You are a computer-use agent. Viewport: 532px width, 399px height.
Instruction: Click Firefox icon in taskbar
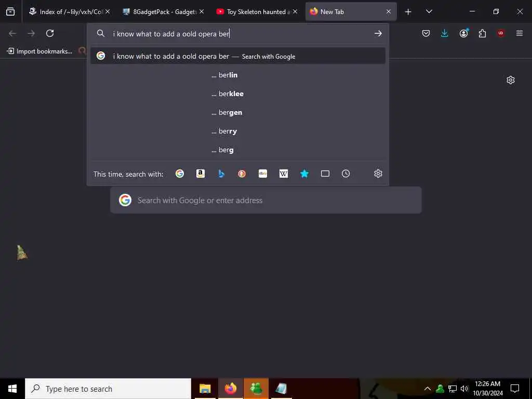tap(230, 389)
